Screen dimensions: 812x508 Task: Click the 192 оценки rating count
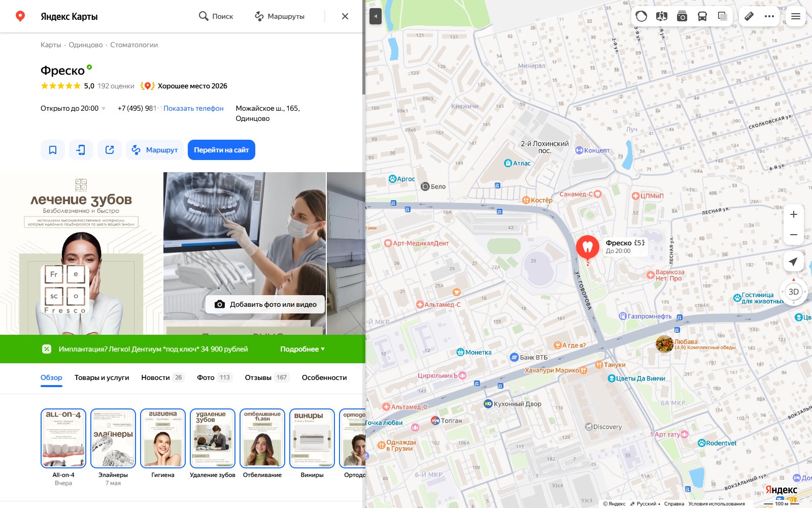pos(116,86)
